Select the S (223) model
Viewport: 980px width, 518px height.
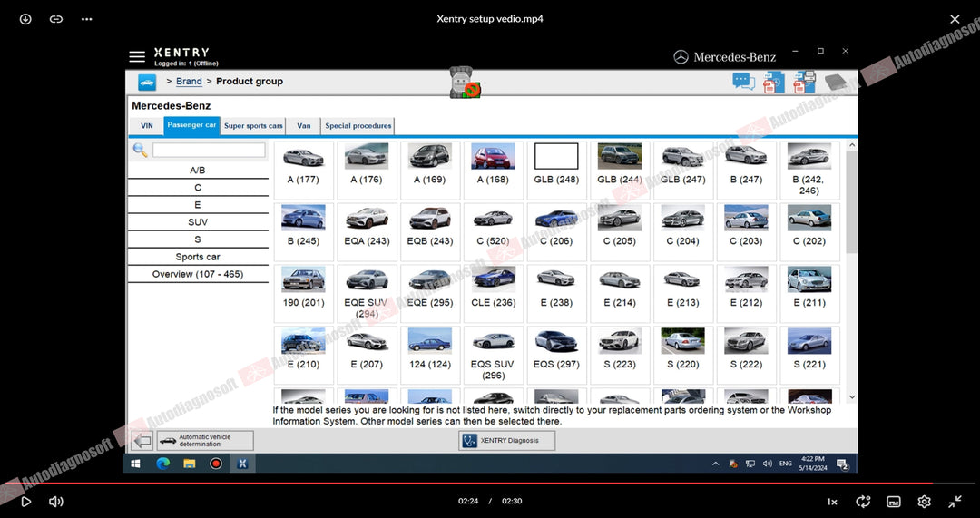coord(620,355)
